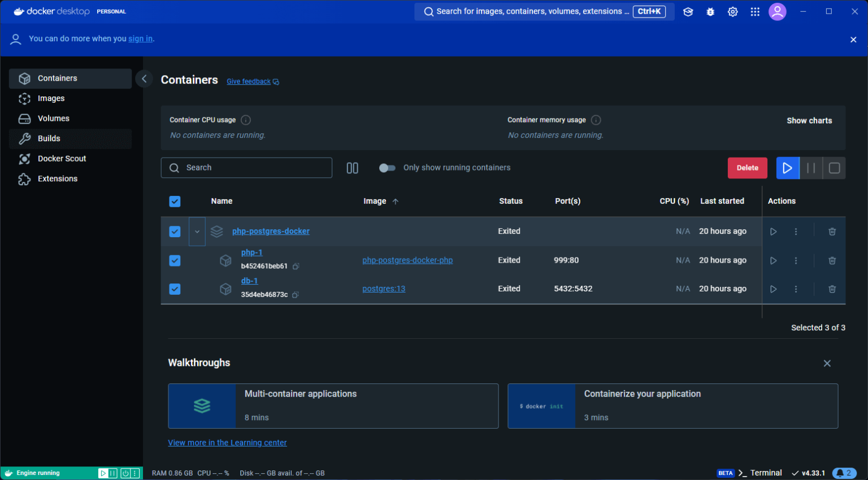Copy the db-1 container ID 35d4eb46873c
This screenshot has width=868, height=480.
coord(296,295)
